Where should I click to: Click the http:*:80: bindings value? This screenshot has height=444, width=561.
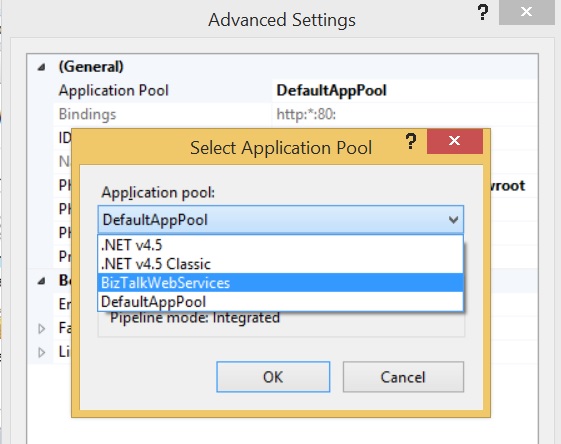point(306,114)
